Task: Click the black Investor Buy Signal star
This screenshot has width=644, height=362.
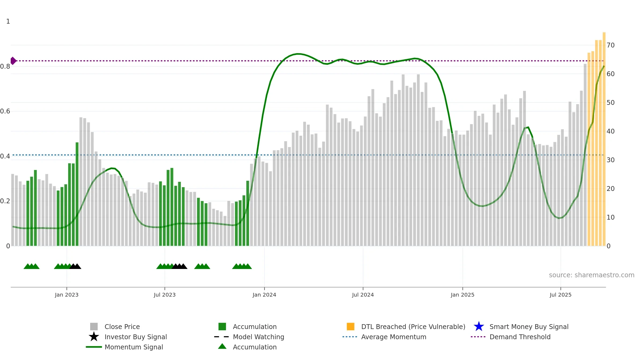Action: tap(94, 337)
